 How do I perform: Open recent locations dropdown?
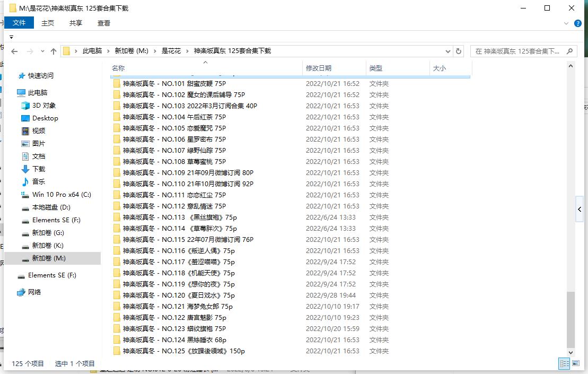42,51
